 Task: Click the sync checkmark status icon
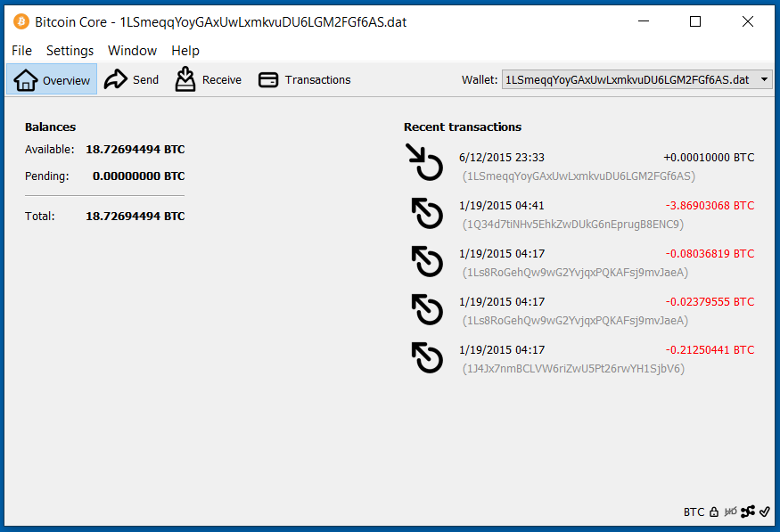point(764,512)
